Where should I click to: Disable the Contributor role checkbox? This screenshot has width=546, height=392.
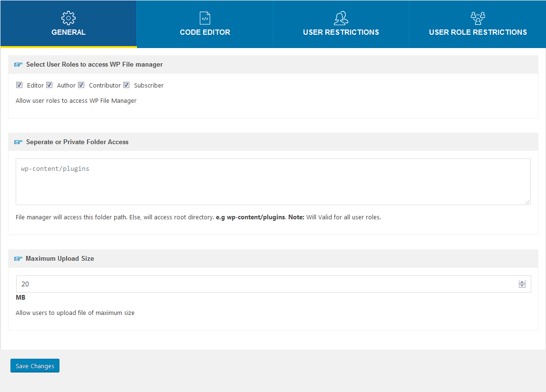coord(81,85)
